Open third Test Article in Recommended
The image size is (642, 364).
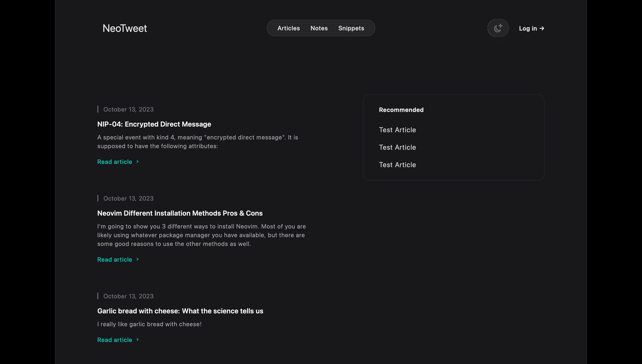[x=397, y=165]
